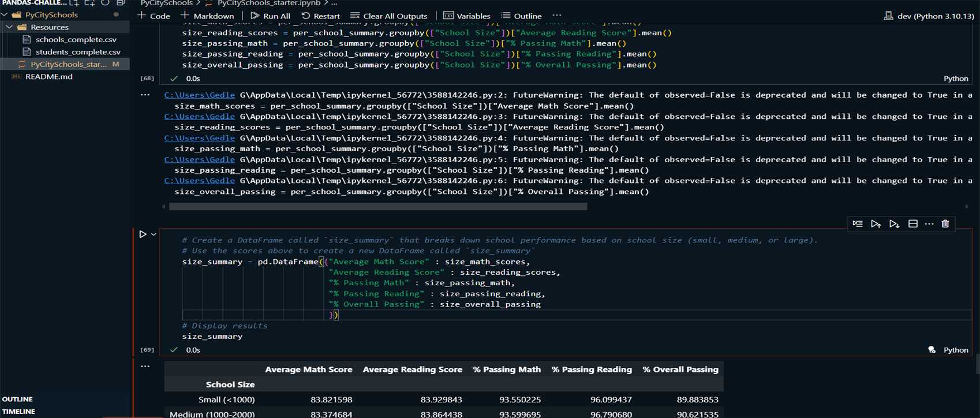Screen dimensions: 980x418
Task: Click Run All in notebook toolbar
Action: tap(270, 16)
